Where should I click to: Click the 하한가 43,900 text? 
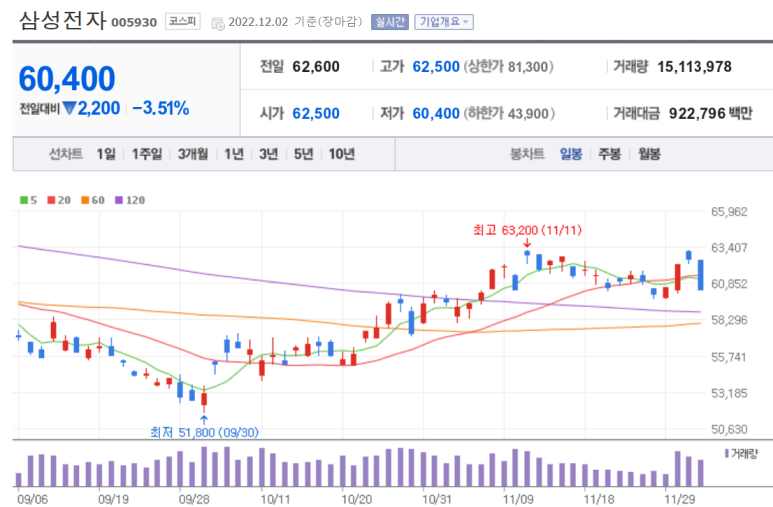point(509,113)
